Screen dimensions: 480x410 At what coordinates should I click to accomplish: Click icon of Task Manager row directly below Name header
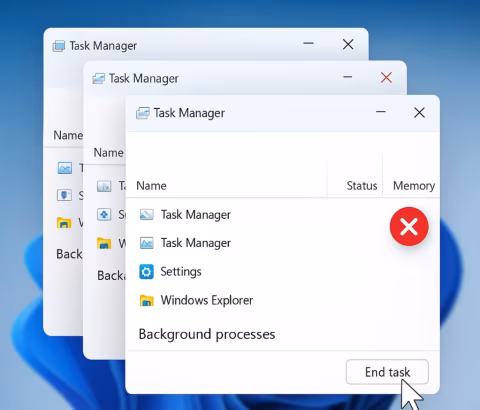146,215
